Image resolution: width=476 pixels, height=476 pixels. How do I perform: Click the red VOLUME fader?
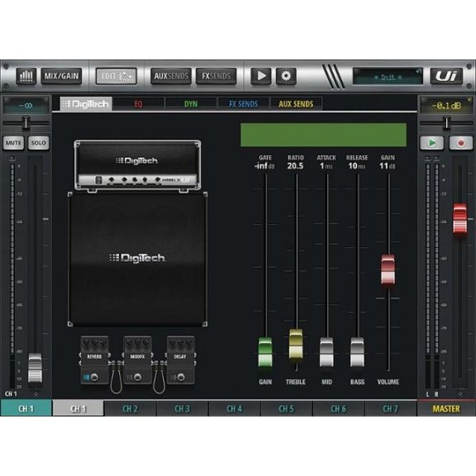tap(388, 269)
